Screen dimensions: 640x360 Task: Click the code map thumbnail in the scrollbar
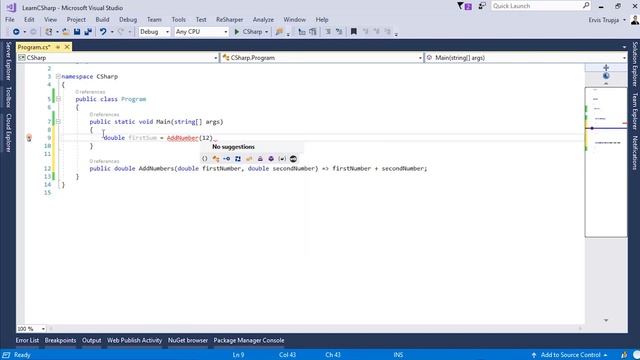pos(606,162)
